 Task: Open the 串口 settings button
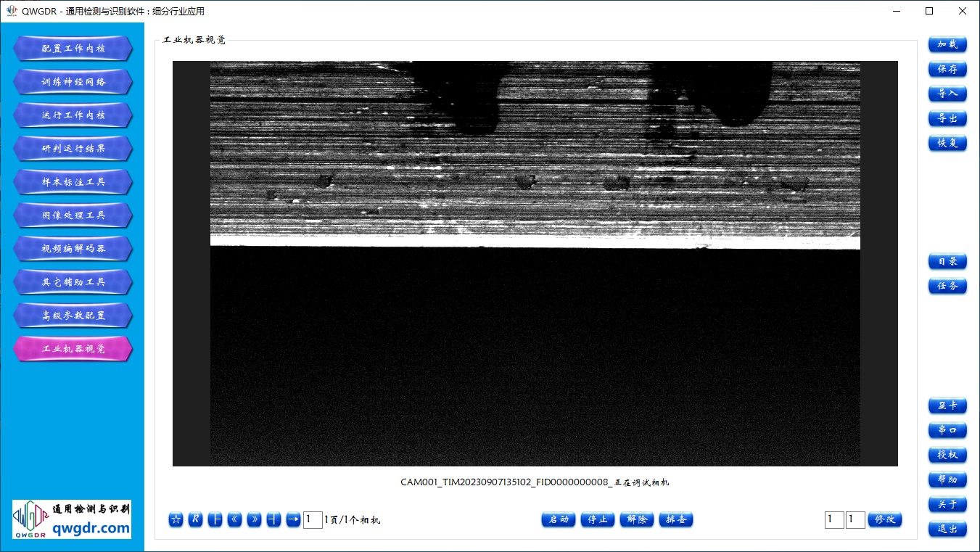click(947, 430)
